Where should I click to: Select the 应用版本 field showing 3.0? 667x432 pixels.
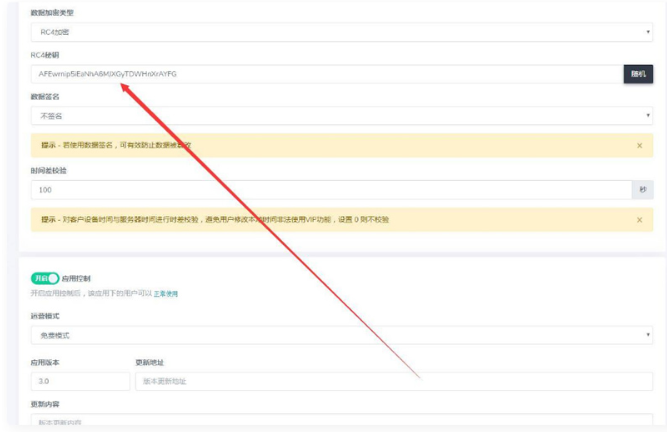point(80,381)
